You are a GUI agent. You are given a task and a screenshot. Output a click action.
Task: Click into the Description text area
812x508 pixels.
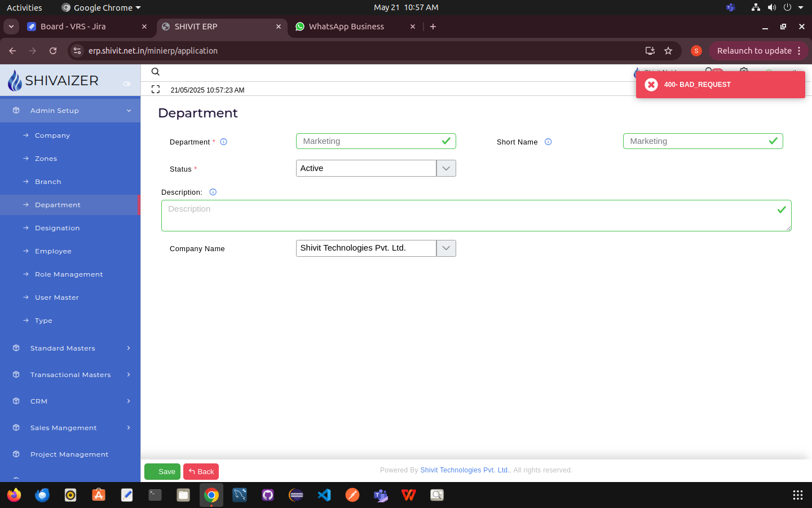[x=468, y=216]
